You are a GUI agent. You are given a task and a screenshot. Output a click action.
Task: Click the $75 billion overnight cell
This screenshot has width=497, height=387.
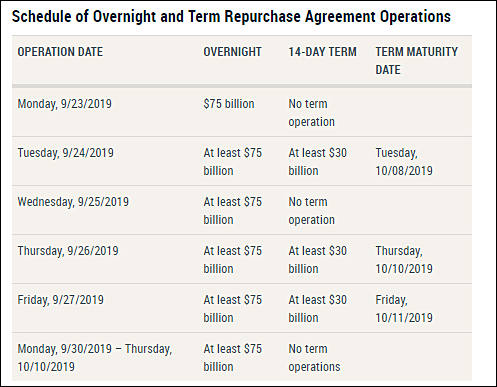[229, 104]
